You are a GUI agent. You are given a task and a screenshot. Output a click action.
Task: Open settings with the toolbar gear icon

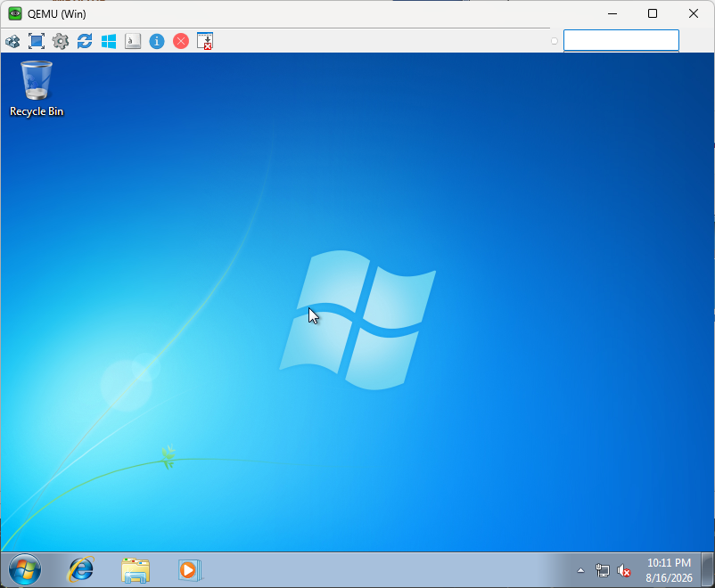coord(61,42)
